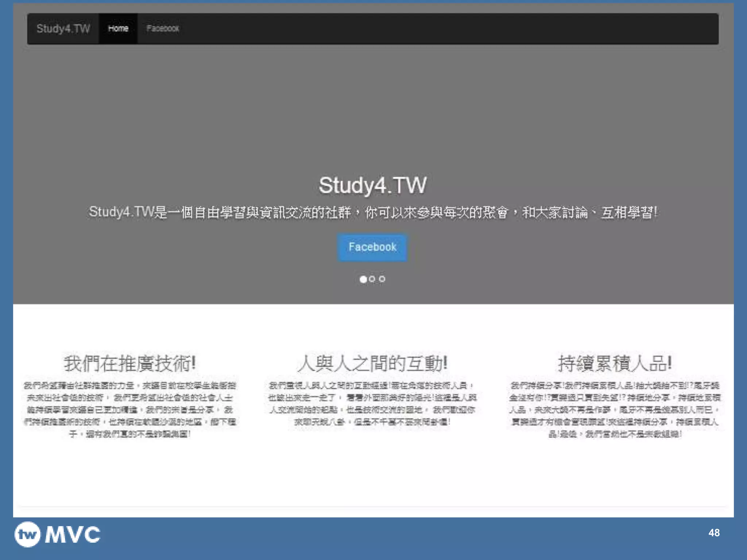Screen dimensions: 747x560
Task: Click the empty dark navbar area
Action: point(438,28)
